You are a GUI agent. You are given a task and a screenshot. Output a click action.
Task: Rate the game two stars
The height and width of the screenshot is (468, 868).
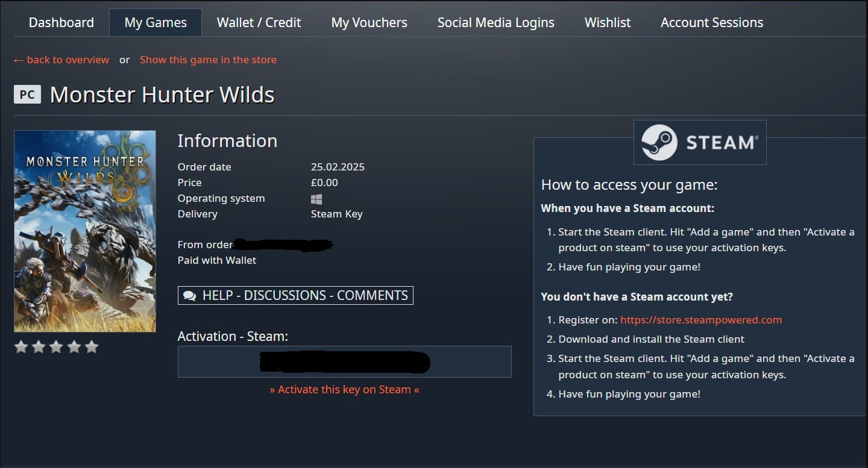tap(39, 347)
